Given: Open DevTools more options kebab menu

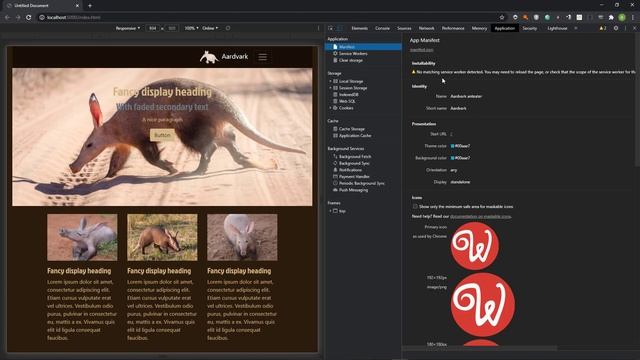Looking at the screenshot, I should click(625, 28).
